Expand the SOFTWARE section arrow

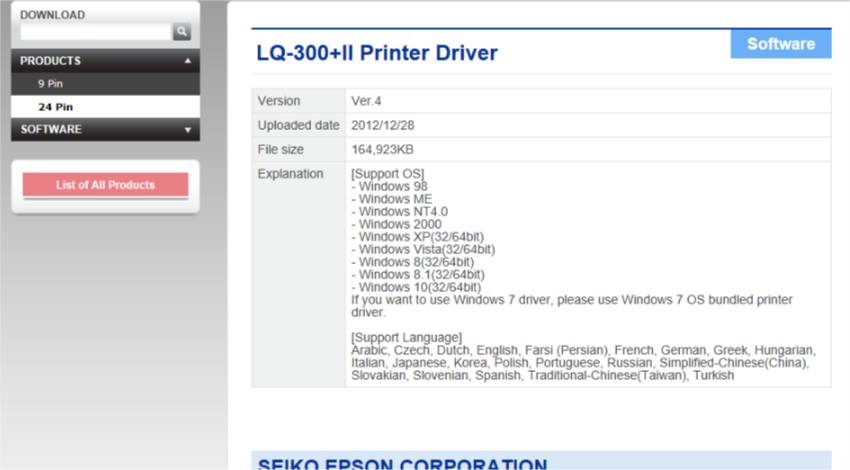pos(188,130)
